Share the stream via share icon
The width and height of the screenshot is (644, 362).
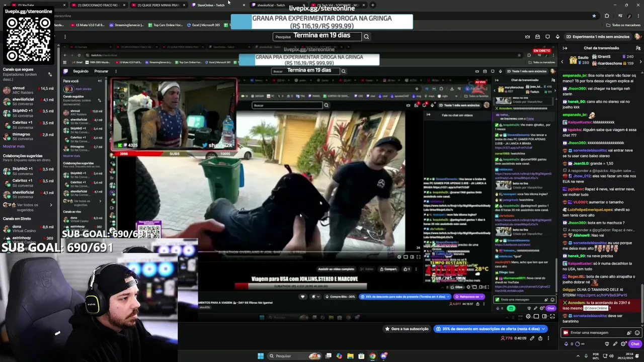(x=540, y=338)
